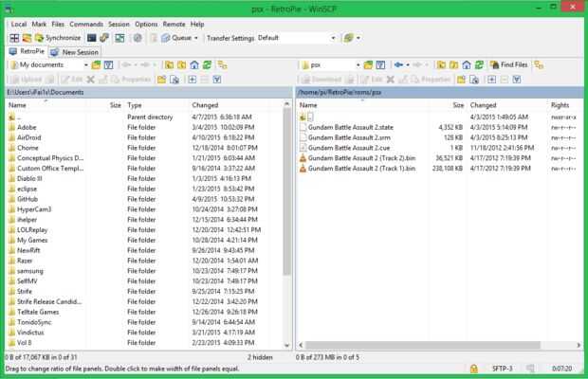The image size is (588, 379).
Task: Click remote panel Back arrow
Action: coord(398,64)
